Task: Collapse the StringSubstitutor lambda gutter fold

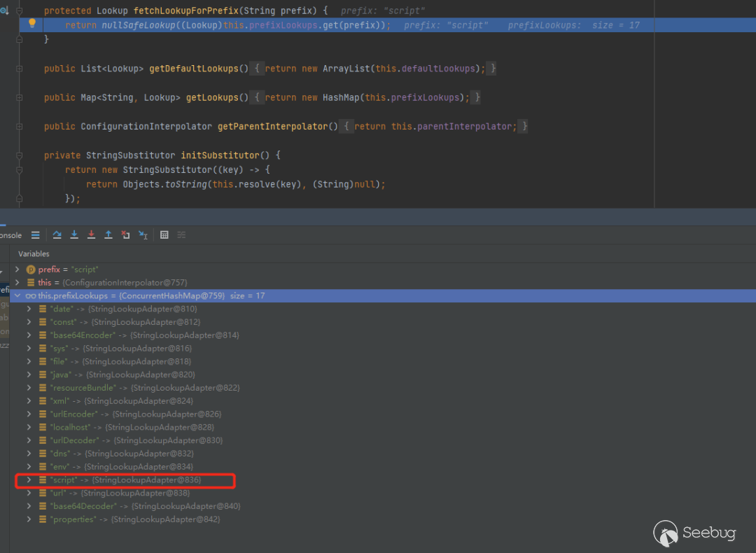Action: click(x=20, y=169)
